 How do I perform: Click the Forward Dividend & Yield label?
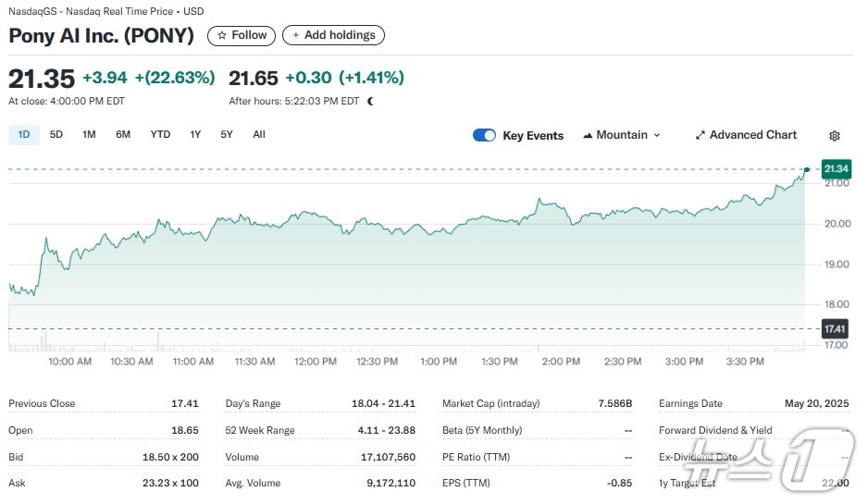click(715, 431)
